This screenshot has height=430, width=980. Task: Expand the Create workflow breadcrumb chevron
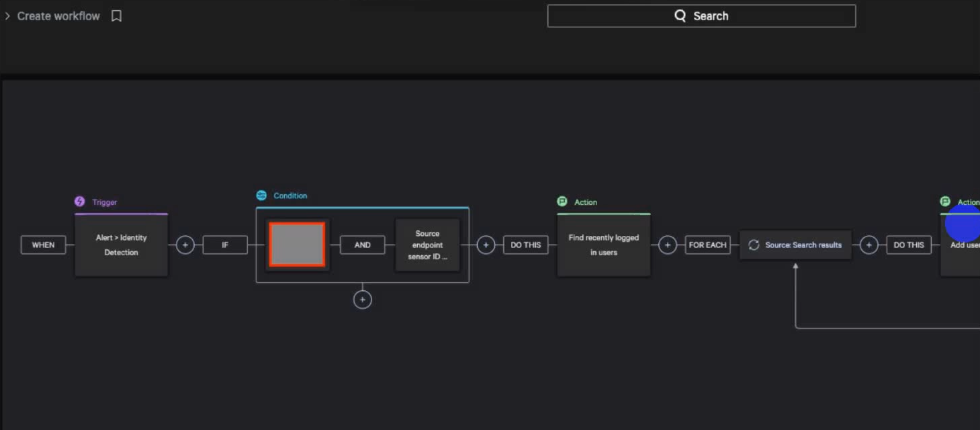point(7,16)
